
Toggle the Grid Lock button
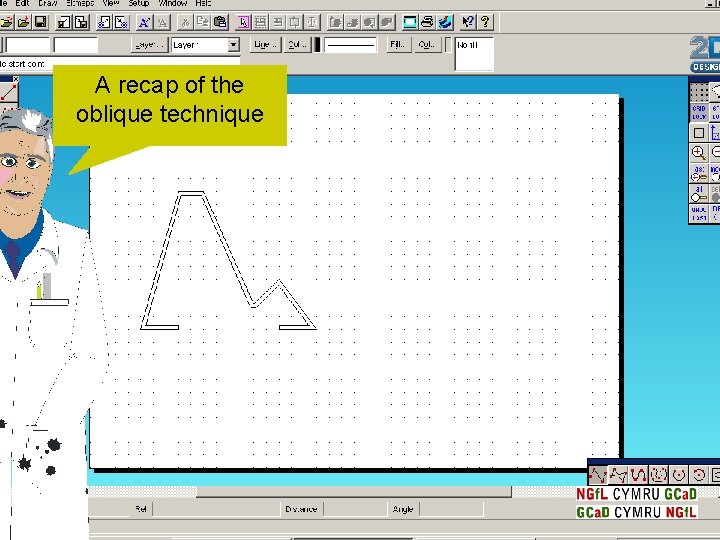click(x=699, y=112)
